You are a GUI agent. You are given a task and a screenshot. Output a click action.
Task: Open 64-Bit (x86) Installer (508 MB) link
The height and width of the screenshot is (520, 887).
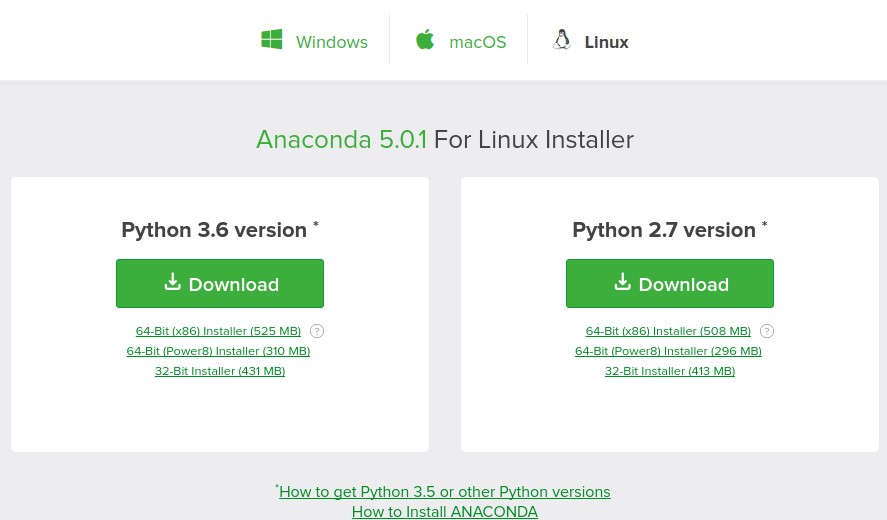pos(668,331)
